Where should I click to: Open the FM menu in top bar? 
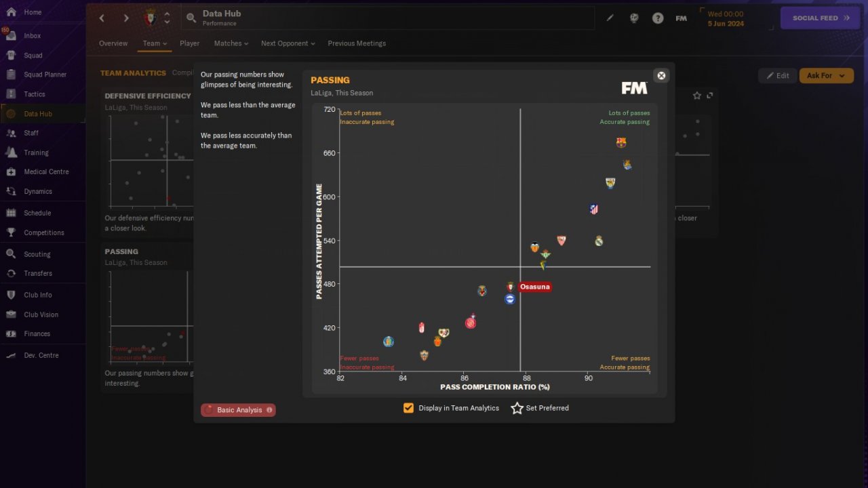tap(682, 18)
